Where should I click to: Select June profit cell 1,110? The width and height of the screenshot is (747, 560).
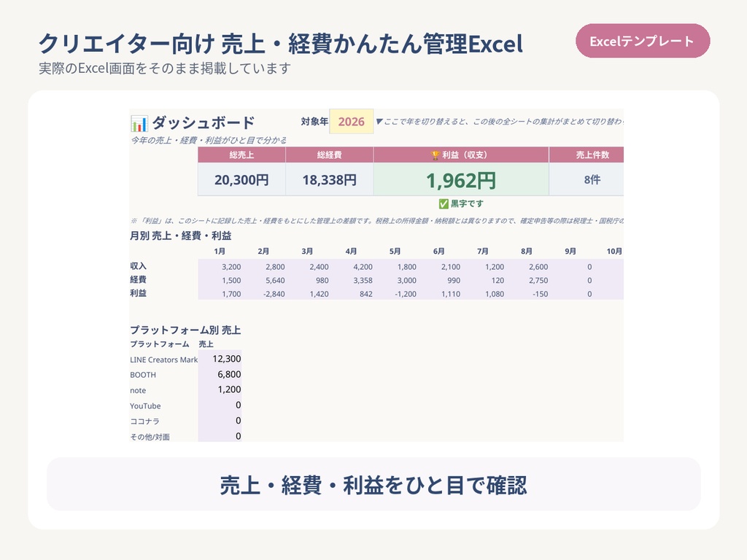pyautogui.click(x=451, y=294)
